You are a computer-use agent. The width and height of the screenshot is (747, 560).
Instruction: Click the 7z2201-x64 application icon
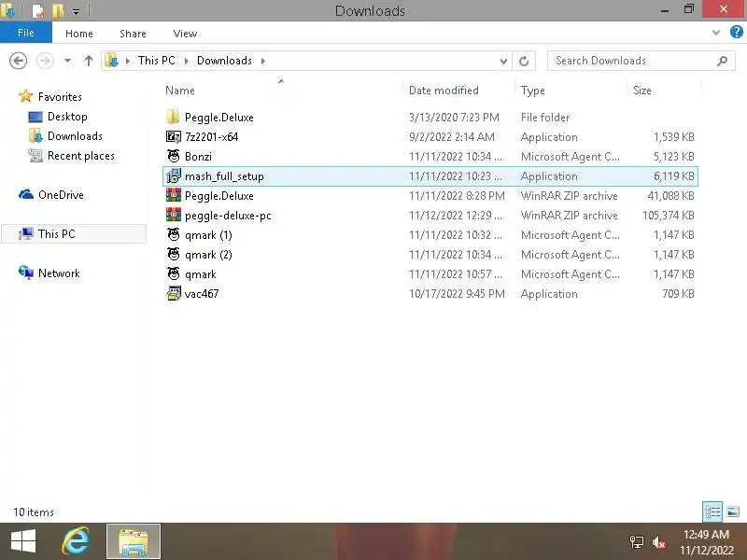[x=174, y=136]
